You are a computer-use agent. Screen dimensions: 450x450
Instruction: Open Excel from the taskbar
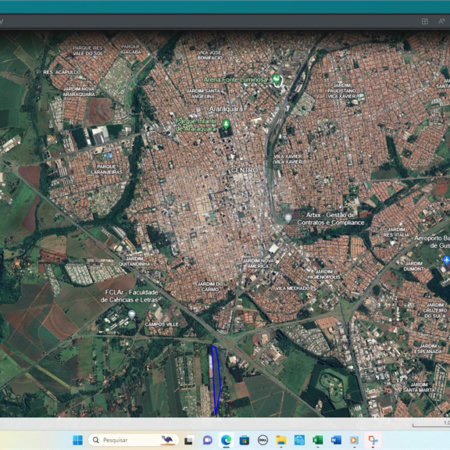pos(317,440)
